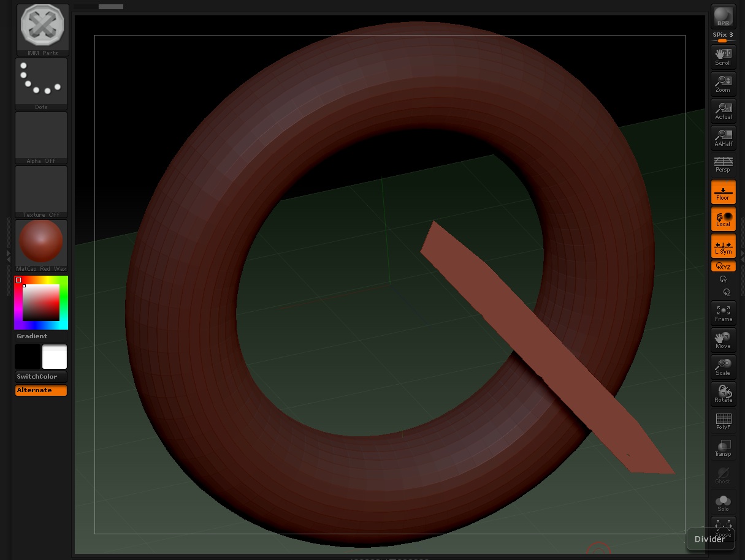Screen dimensions: 745x560
Task: Toggle Persp perspective view
Action: click(724, 164)
